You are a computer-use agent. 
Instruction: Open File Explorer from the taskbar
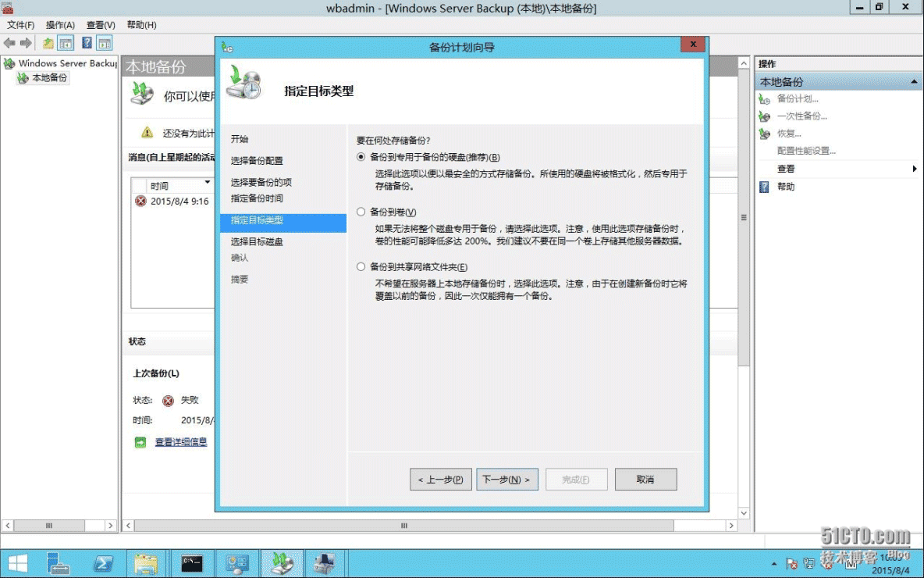coord(147,563)
